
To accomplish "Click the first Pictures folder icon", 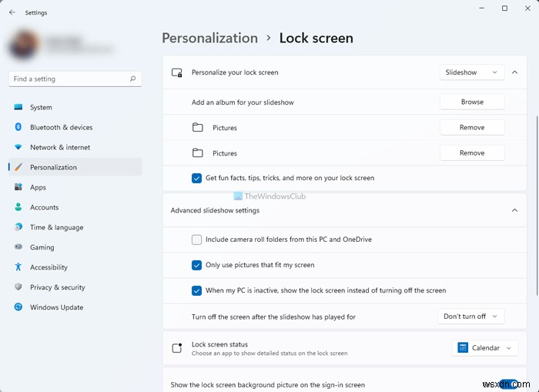I will pos(197,128).
